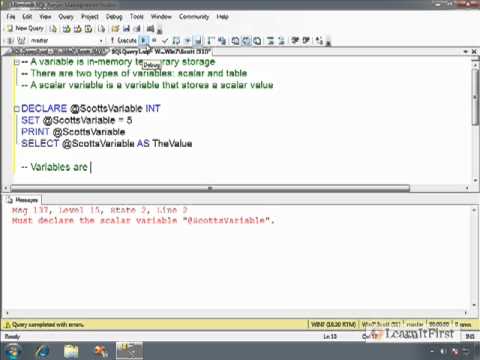The height and width of the screenshot is (360, 480).
Task: Click the DECLARE @ScottsVariable INT line
Action: point(90,108)
